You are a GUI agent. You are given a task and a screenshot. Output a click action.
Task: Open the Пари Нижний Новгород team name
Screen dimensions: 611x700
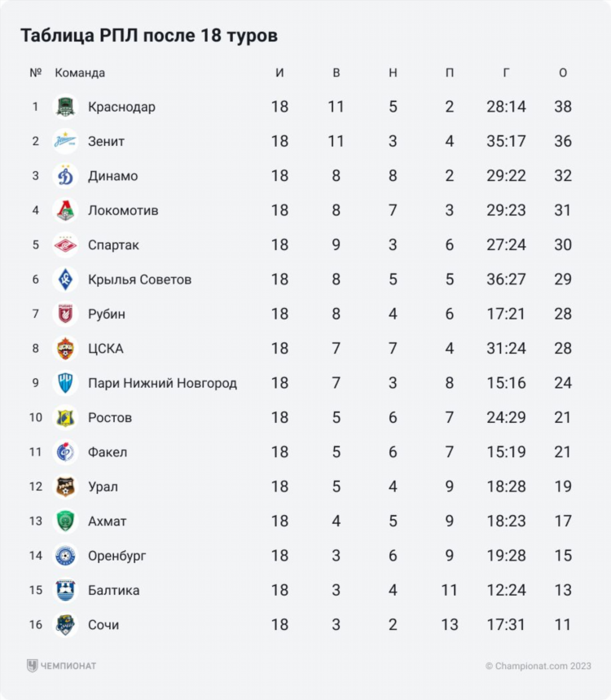coord(162,383)
